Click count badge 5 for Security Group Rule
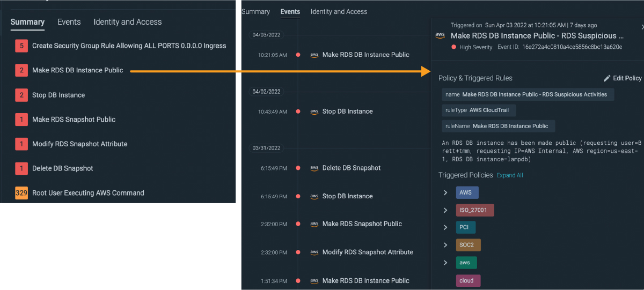644x290 pixels. tap(21, 46)
